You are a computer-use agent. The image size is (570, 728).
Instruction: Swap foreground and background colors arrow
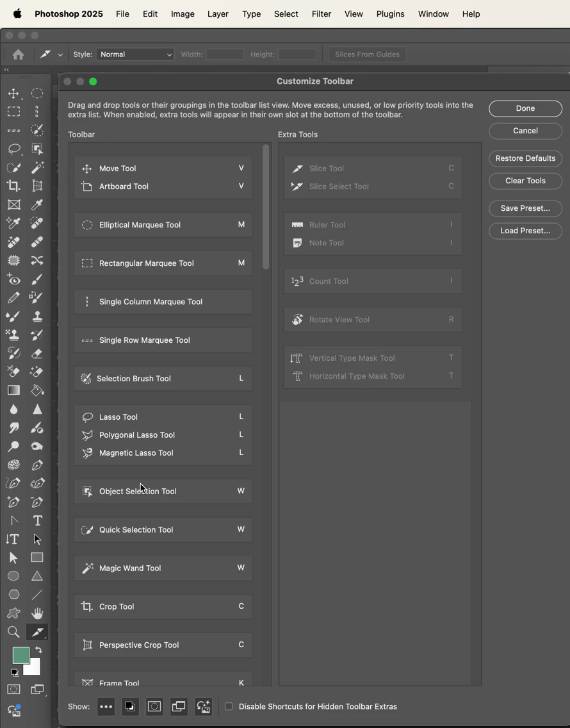38,650
